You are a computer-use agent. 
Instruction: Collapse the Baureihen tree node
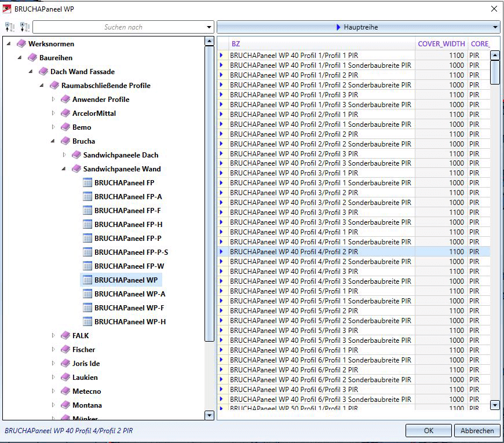click(x=20, y=57)
